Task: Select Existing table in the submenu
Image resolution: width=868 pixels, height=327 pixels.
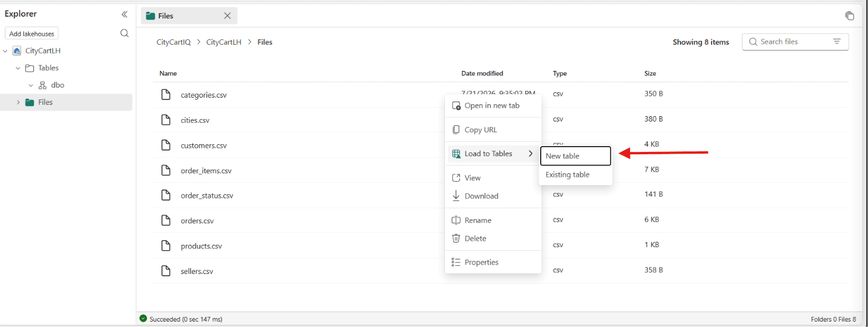Action: point(575,175)
